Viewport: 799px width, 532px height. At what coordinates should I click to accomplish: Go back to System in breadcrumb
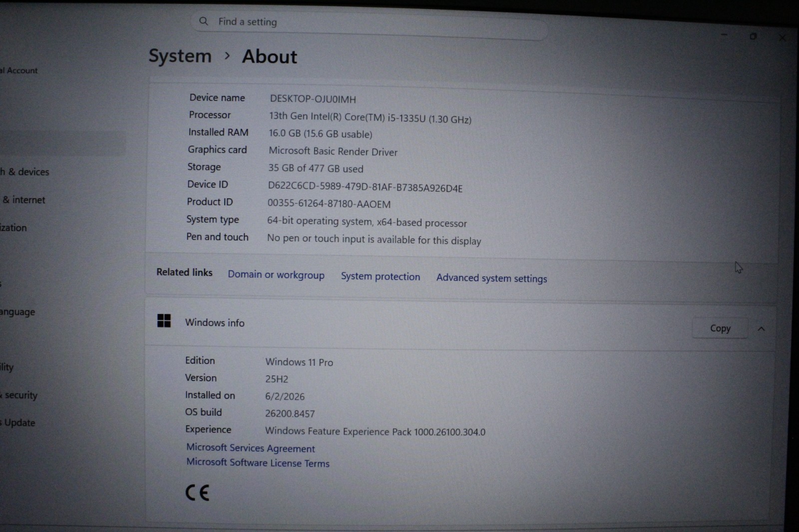tap(180, 56)
